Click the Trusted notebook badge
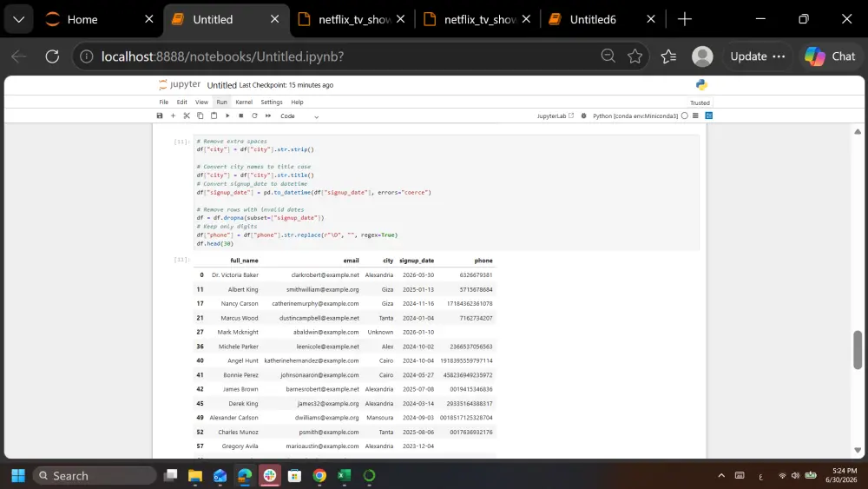The height and width of the screenshot is (489, 868). tap(700, 102)
